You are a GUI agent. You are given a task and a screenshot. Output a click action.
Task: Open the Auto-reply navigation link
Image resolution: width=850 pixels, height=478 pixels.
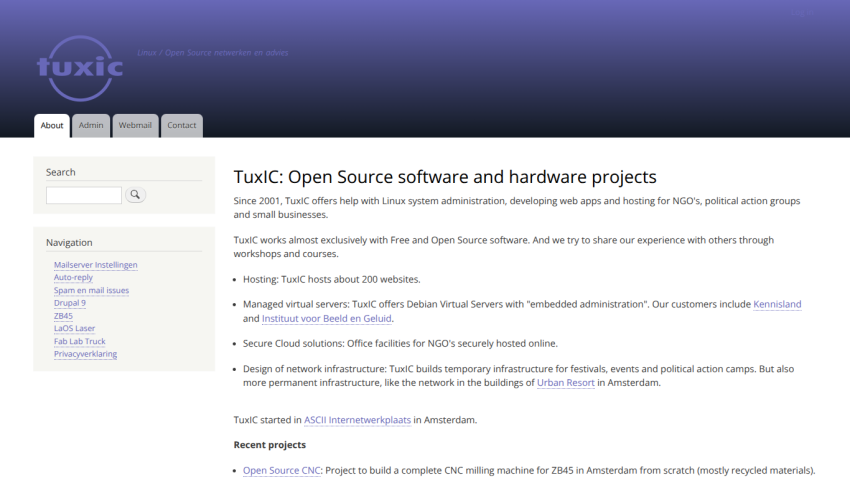pos(73,277)
